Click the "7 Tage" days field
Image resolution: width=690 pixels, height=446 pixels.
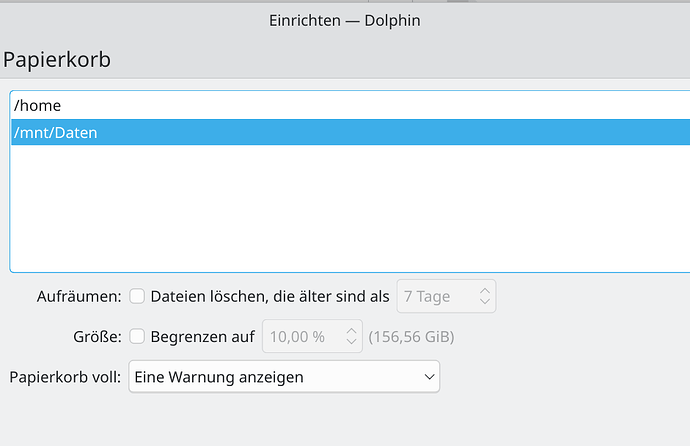[x=436, y=296]
